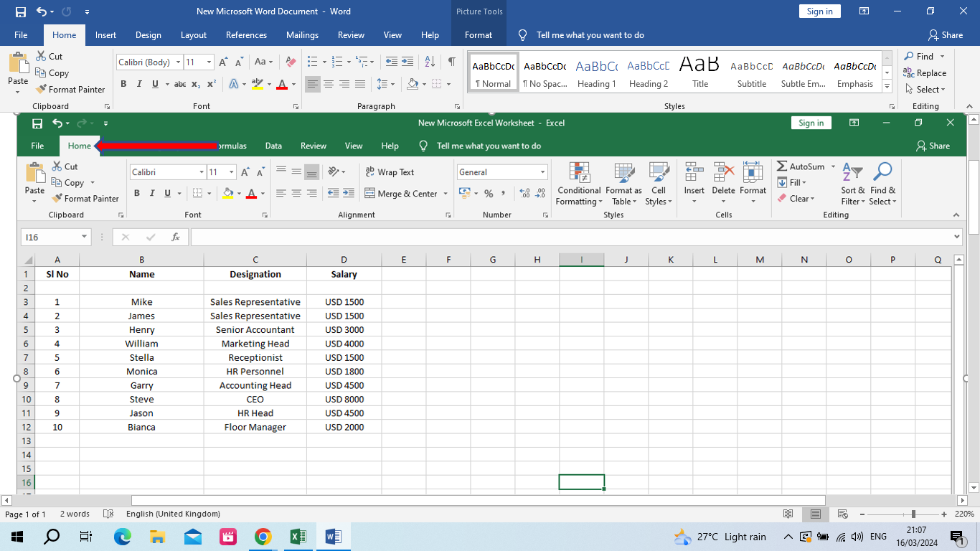Click Excel's Format cells icon
This screenshot has height=551, width=980.
[x=753, y=173]
